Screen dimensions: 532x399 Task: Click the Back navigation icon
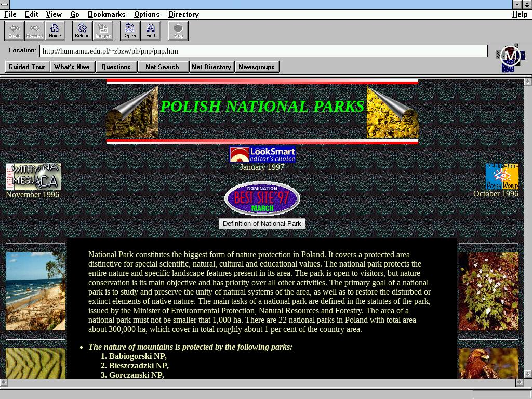(14, 31)
